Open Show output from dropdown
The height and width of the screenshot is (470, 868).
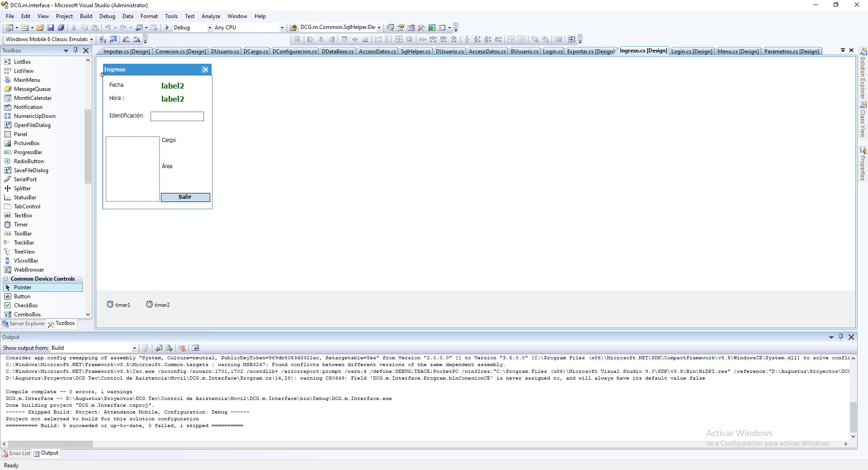[x=134, y=348]
